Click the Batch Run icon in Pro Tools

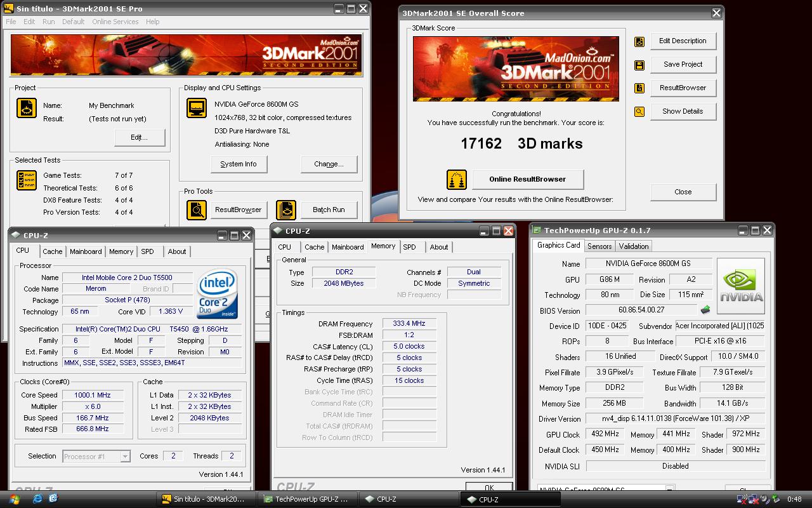(x=286, y=210)
